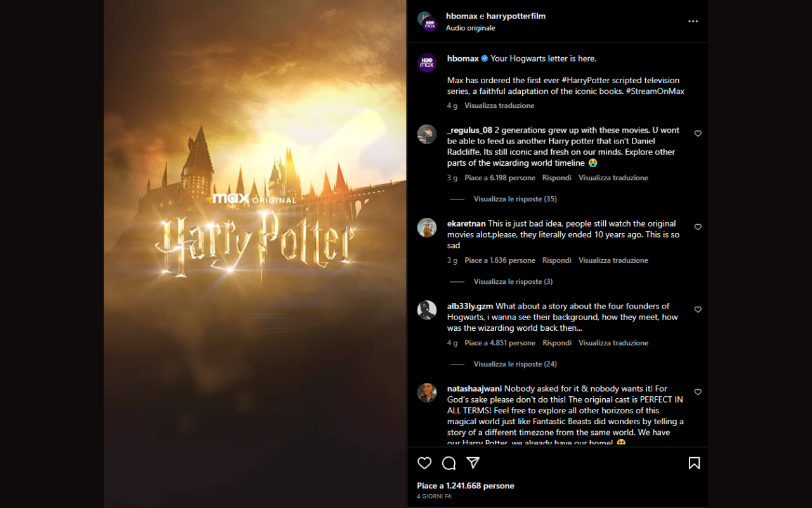
Task: Expand the 24 replies under alb33ly.gzm
Action: 514,364
